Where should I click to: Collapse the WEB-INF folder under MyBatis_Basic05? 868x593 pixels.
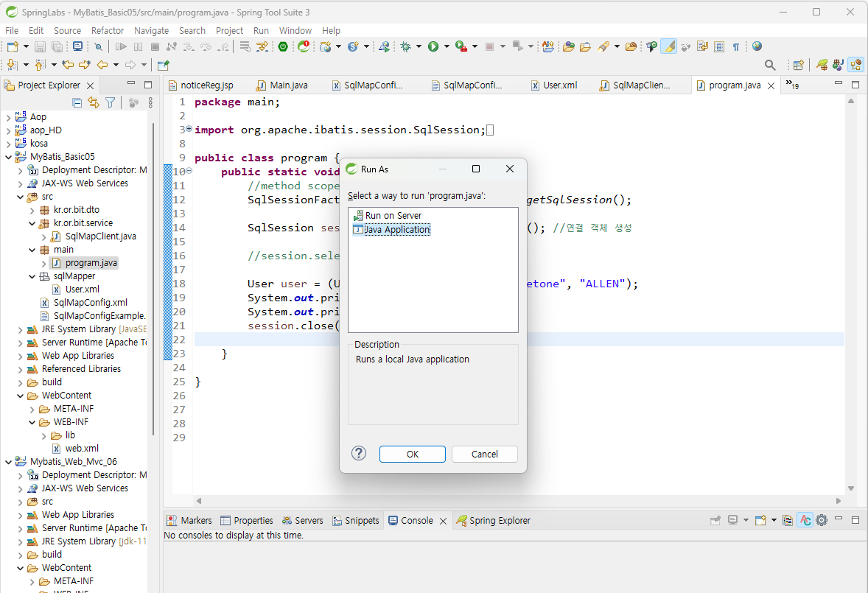(32, 422)
